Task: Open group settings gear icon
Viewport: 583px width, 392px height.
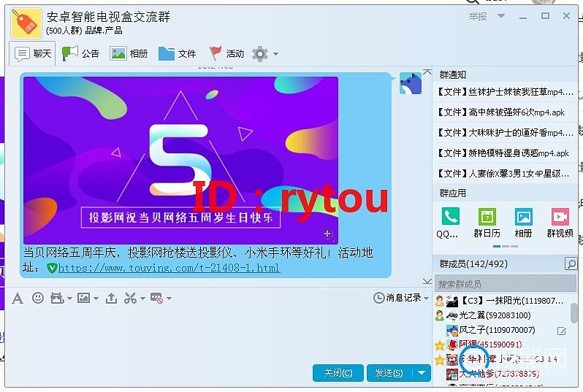Action: tap(260, 54)
